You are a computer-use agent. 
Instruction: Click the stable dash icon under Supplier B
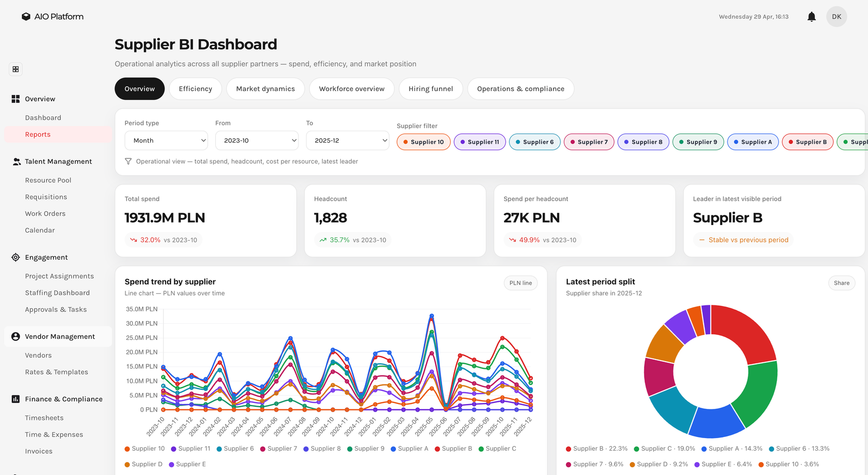[702, 240]
